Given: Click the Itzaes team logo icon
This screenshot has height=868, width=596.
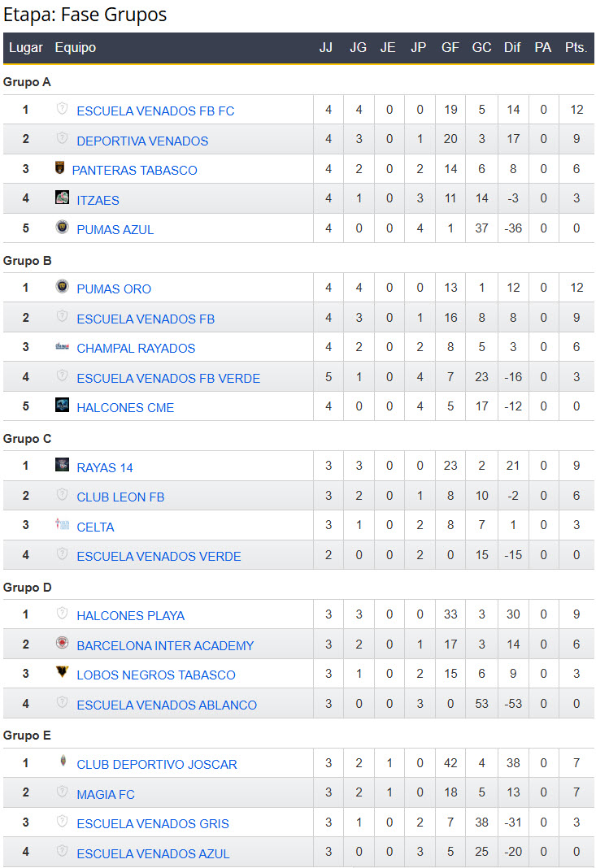Looking at the screenshot, I should coord(62,197).
